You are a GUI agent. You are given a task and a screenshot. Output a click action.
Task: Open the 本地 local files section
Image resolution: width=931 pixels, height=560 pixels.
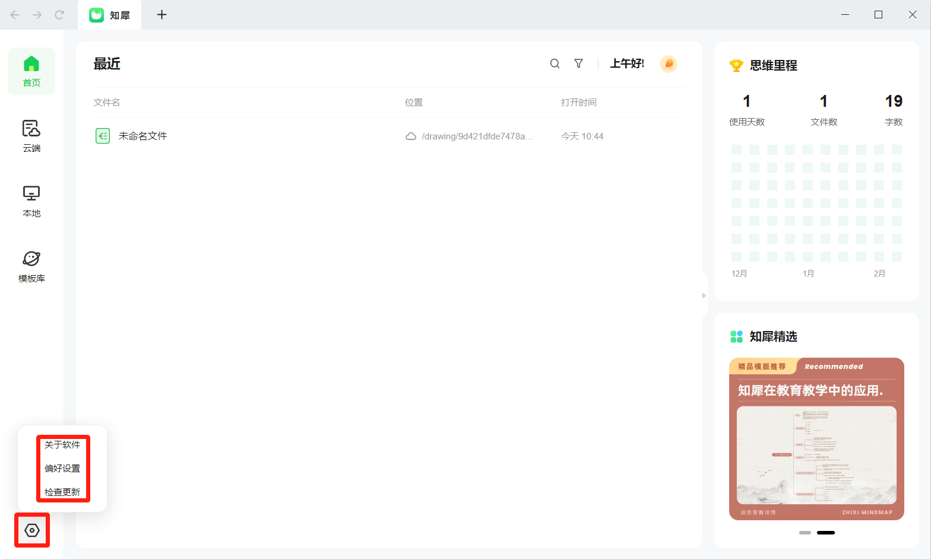pyautogui.click(x=31, y=201)
